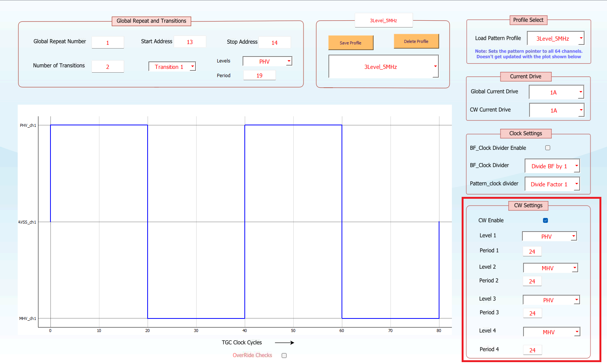607x364 pixels.
Task: Enable the BF_Clock Divider Enable checkbox
Action: click(x=548, y=148)
